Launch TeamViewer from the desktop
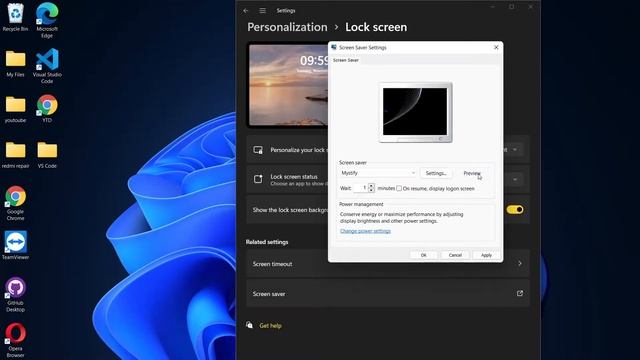Screen dimensions: 640x360 pyautogui.click(x=16, y=245)
